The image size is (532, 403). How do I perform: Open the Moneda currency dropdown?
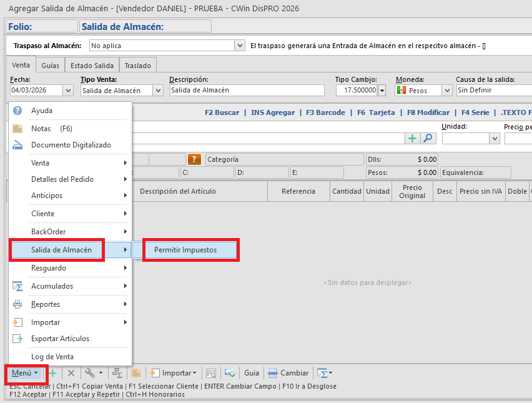[x=446, y=91]
